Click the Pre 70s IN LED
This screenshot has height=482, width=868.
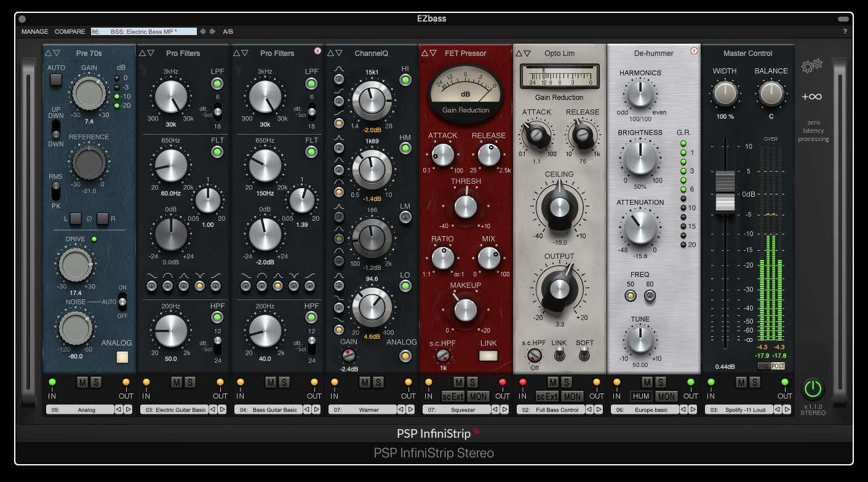(x=52, y=382)
